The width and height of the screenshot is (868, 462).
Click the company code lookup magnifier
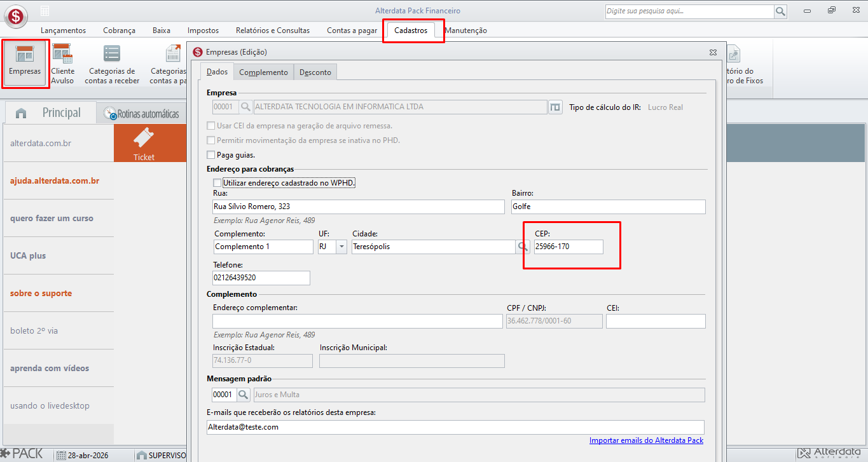(x=245, y=107)
